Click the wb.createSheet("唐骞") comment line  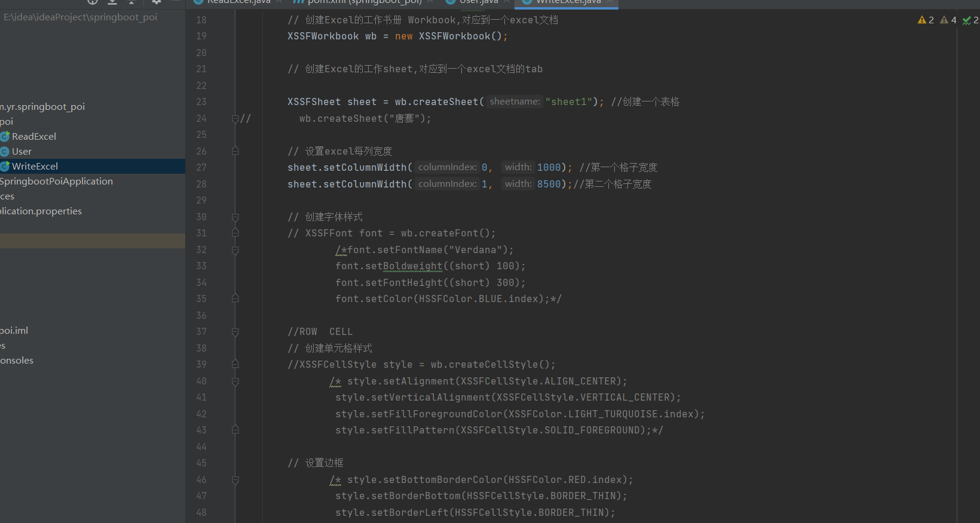(365, 119)
